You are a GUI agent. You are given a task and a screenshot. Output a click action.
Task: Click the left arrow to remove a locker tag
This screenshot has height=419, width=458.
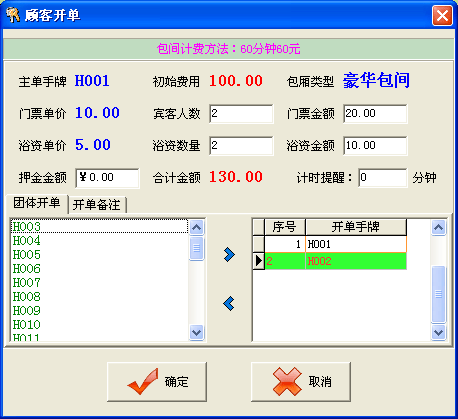(229, 303)
